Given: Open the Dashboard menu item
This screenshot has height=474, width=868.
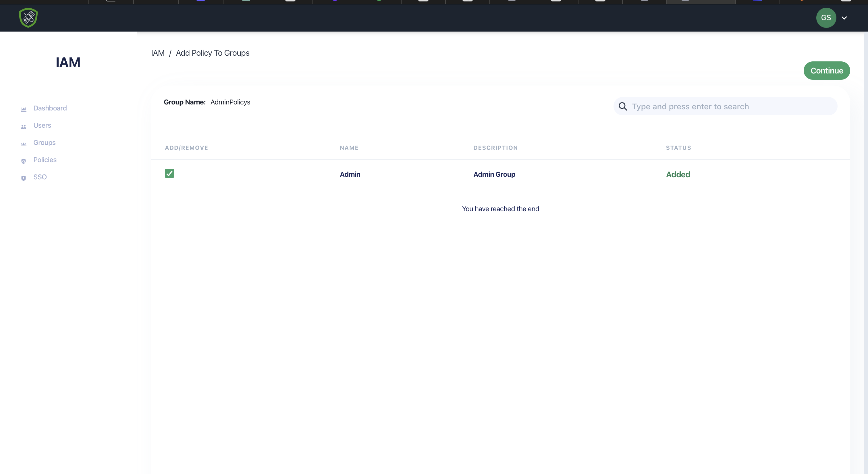Looking at the screenshot, I should [50, 108].
